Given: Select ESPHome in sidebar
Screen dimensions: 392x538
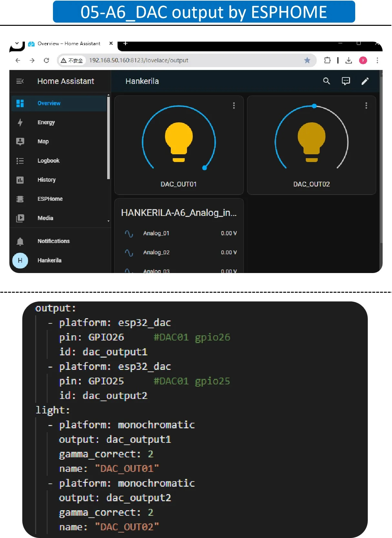Looking at the screenshot, I should pyautogui.click(x=50, y=199).
